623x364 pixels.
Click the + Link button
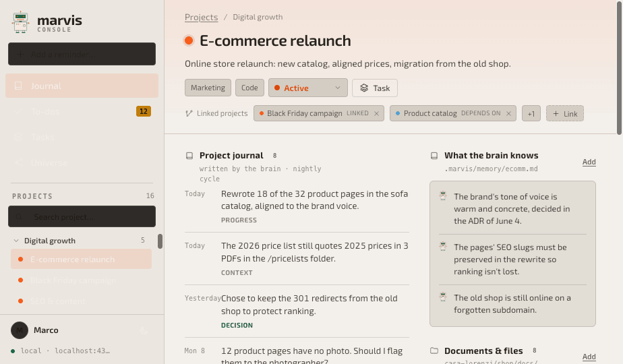[564, 114]
